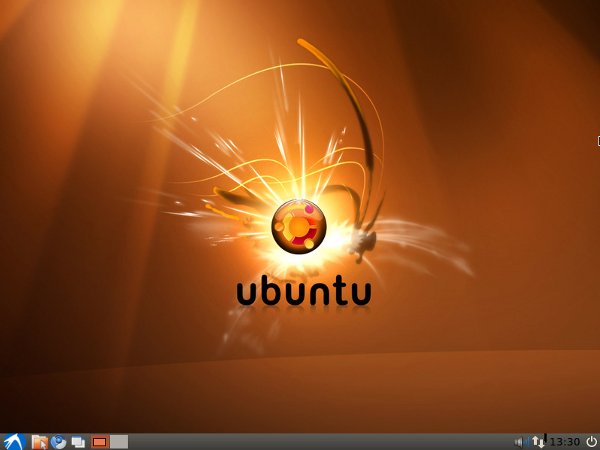The image size is (600, 450).
Task: Open the Lubuntu start menu
Action: [x=14, y=442]
